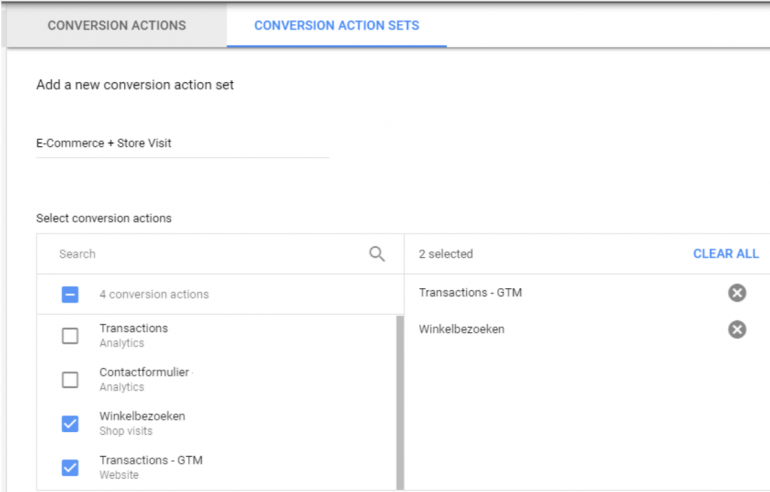The width and height of the screenshot is (770, 492).
Task: Click the conversion action set name field
Action: click(x=182, y=143)
